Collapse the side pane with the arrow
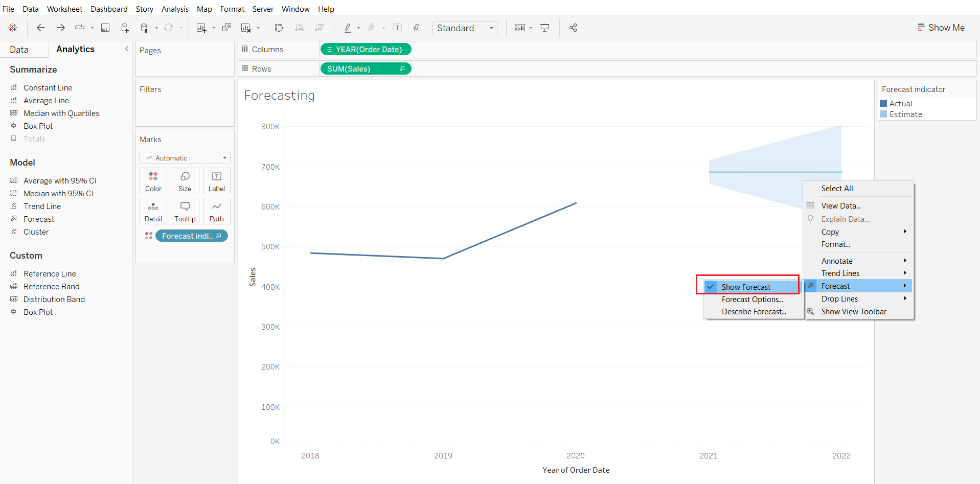This screenshot has height=484, width=980. coord(126,49)
